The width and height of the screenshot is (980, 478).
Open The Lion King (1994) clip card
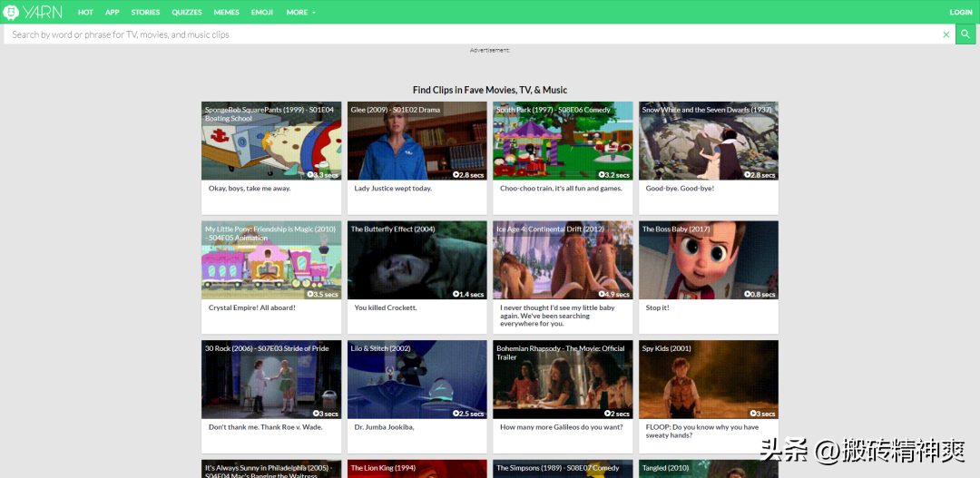tap(416, 469)
